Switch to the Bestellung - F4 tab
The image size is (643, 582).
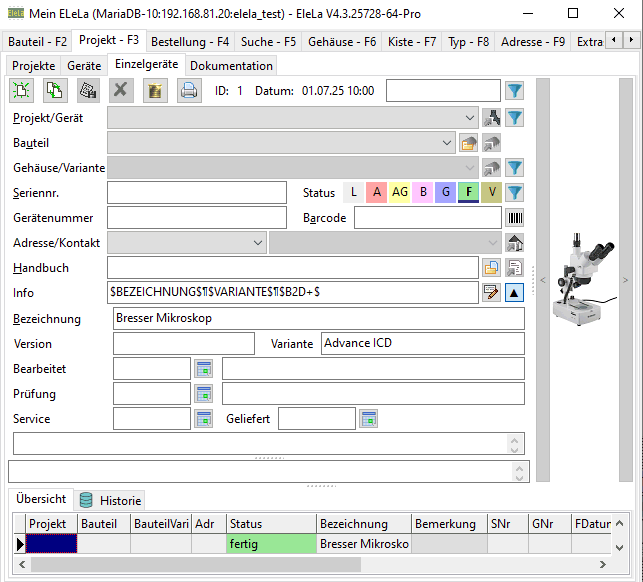[x=190, y=42]
